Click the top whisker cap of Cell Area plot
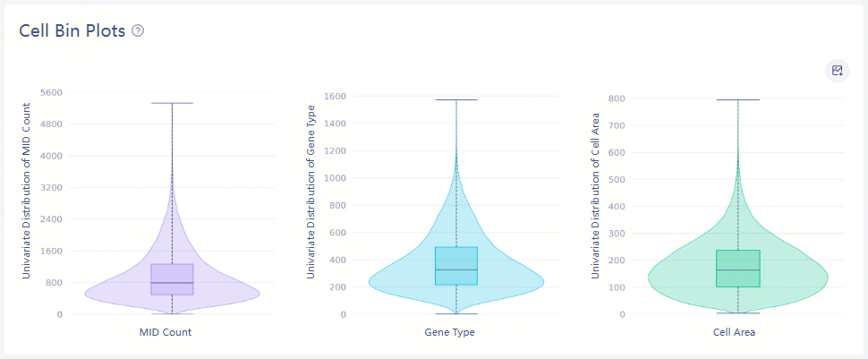The image size is (868, 359). click(x=738, y=99)
